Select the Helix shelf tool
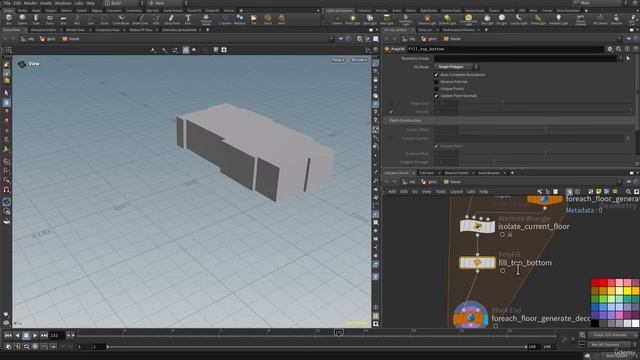The height and width of the screenshot is (360, 640). (x=281, y=19)
